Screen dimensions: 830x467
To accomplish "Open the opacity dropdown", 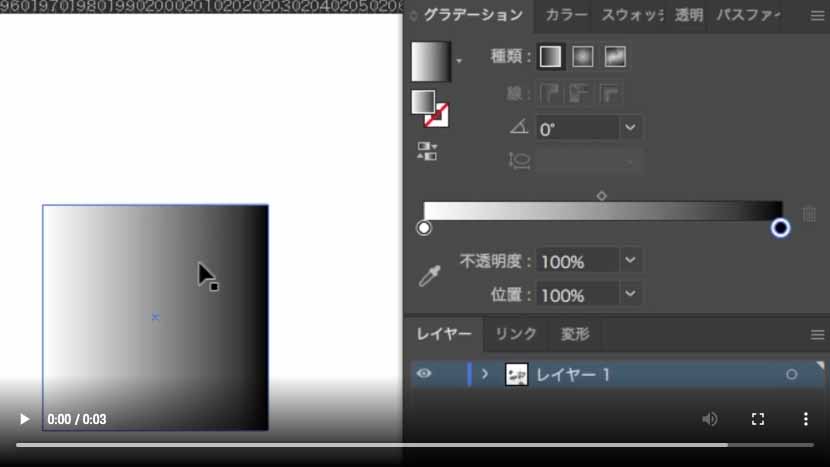I will click(x=630, y=261).
